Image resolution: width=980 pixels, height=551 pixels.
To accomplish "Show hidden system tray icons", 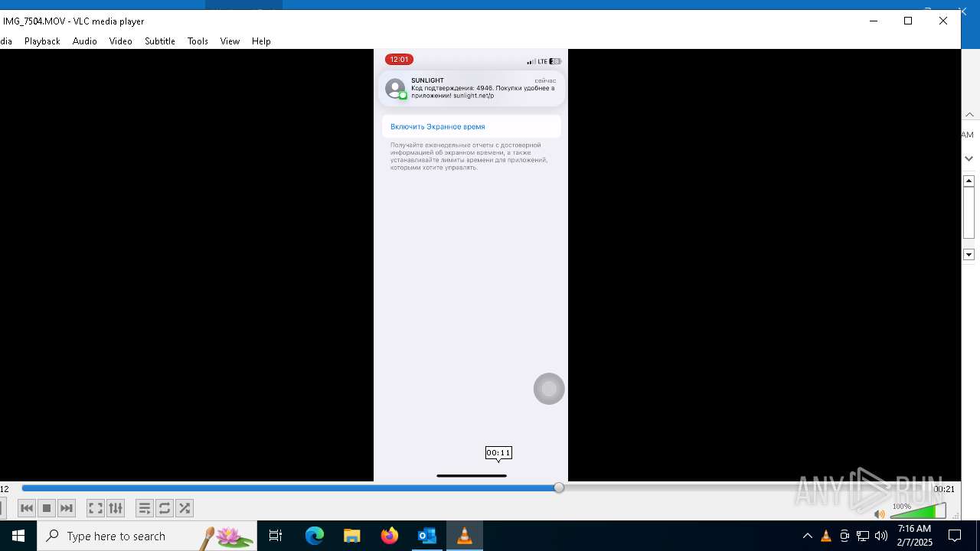I will point(808,536).
